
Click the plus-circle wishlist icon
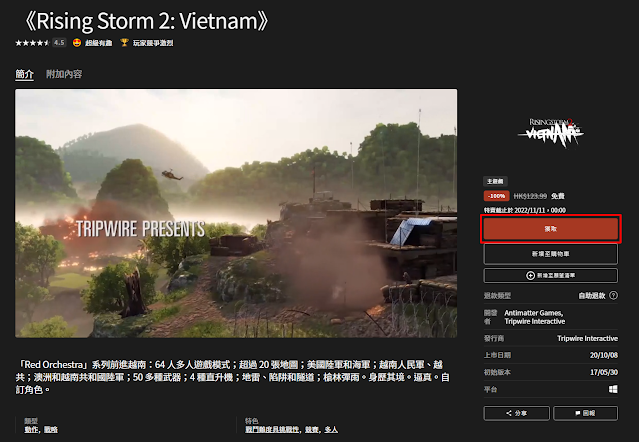click(x=530, y=276)
